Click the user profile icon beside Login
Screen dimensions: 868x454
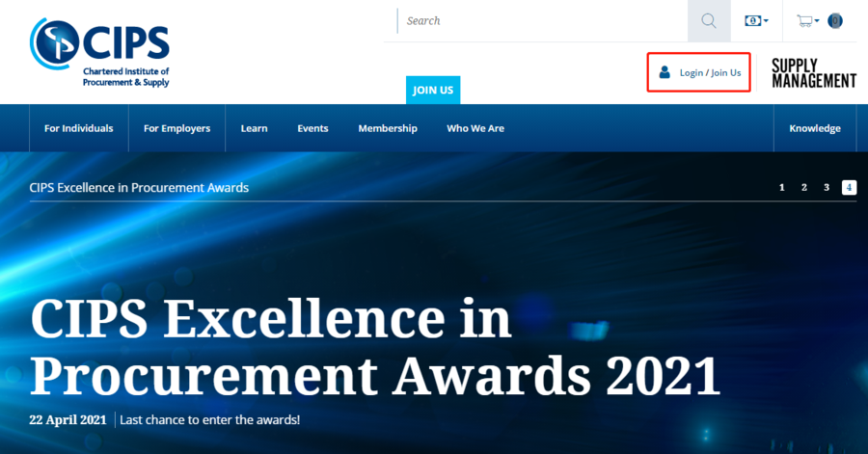tap(665, 72)
